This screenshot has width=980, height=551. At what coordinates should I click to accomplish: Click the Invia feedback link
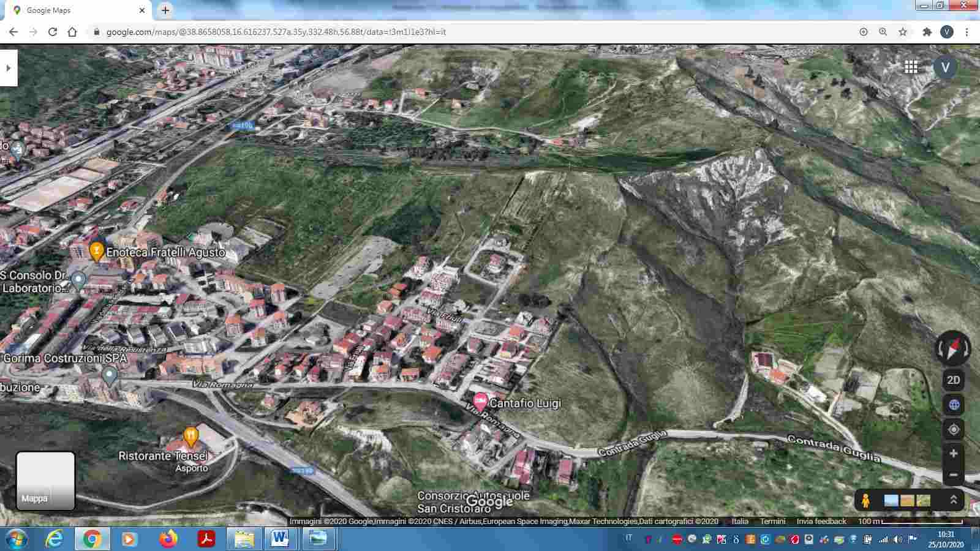pyautogui.click(x=821, y=522)
